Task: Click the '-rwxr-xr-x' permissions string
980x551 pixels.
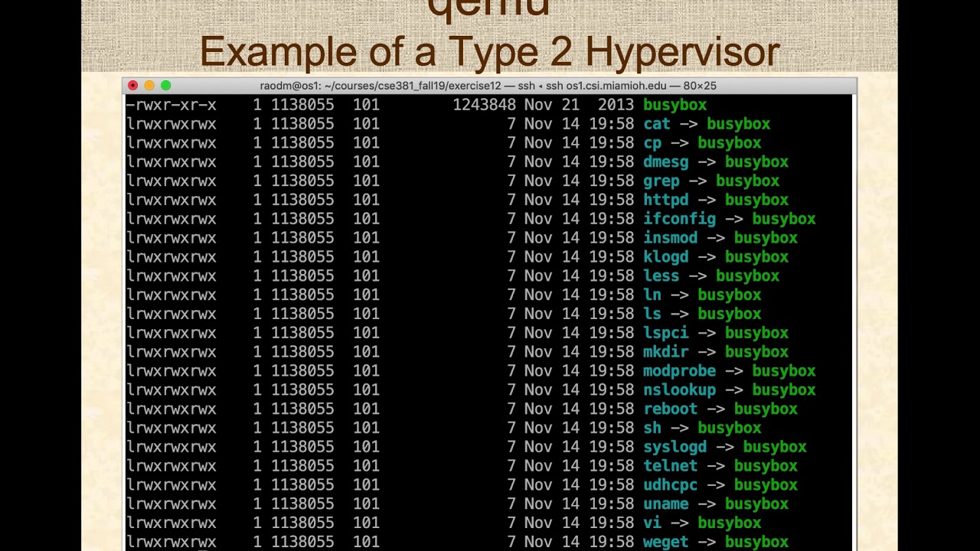Action: click(171, 105)
